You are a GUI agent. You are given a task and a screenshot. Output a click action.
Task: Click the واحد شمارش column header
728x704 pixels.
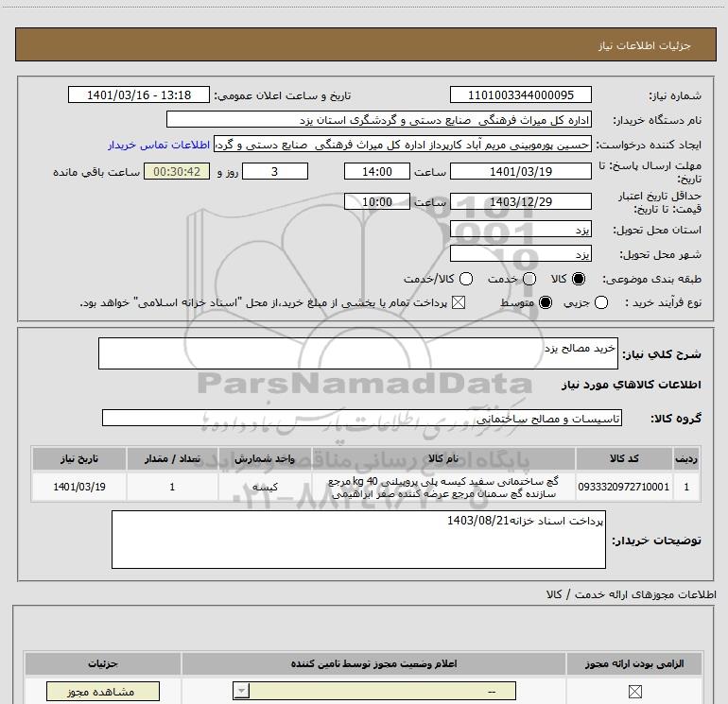[265, 458]
